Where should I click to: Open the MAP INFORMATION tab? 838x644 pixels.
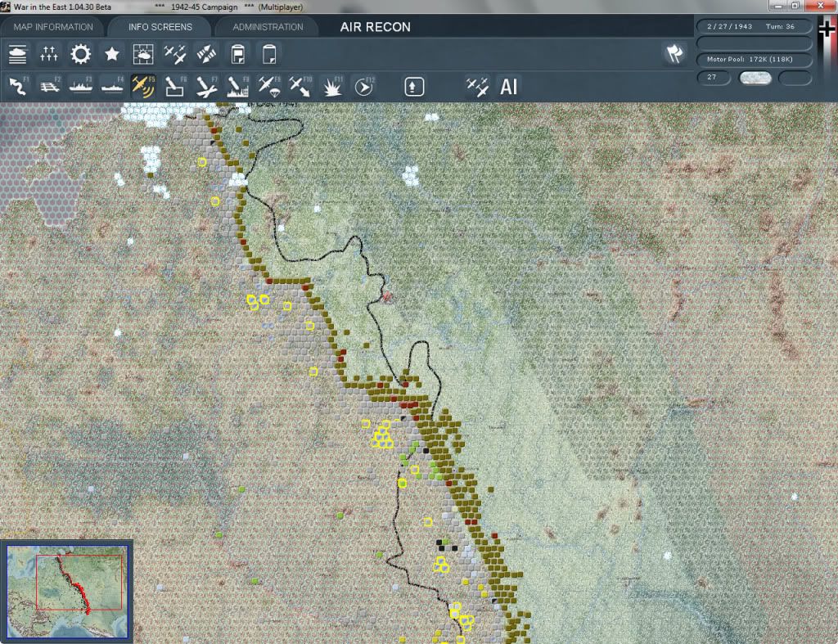(53, 27)
